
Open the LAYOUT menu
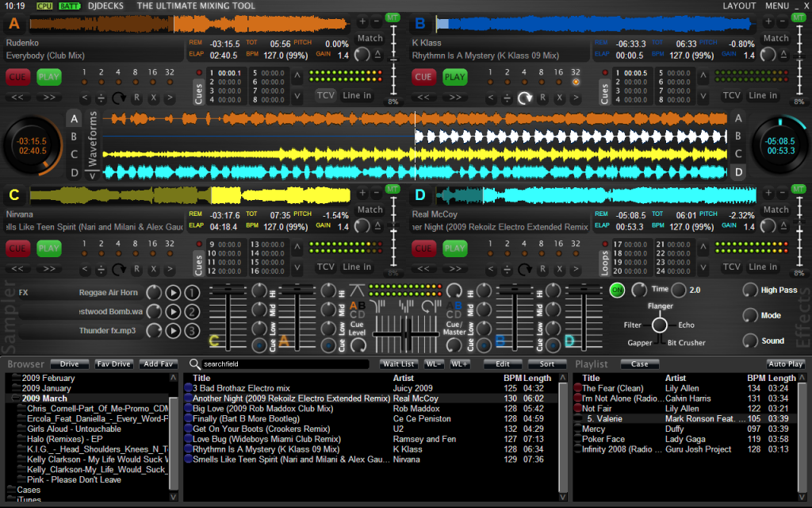pyautogui.click(x=739, y=6)
